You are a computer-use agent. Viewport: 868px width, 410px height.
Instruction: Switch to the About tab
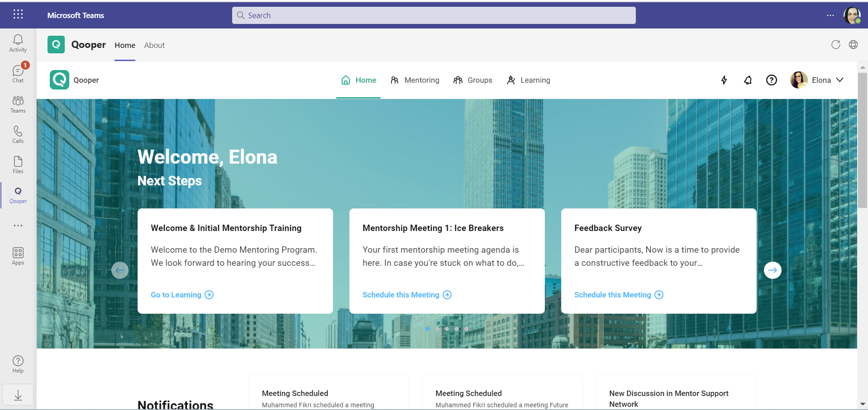154,45
